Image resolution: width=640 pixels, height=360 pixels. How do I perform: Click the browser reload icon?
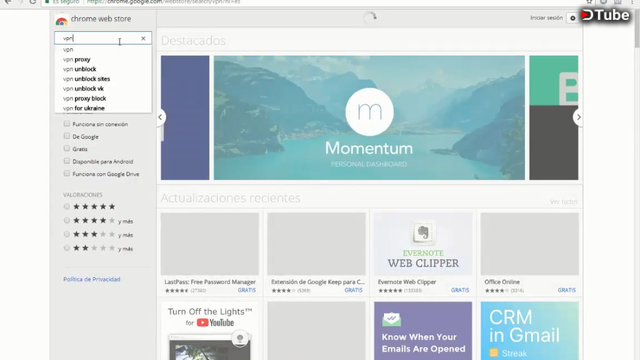point(33,2)
